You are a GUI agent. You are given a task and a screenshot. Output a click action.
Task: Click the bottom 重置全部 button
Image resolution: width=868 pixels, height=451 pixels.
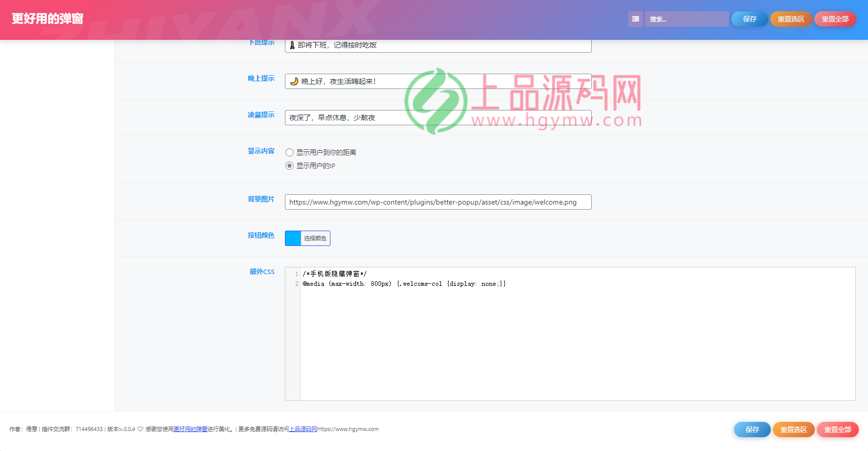837,430
